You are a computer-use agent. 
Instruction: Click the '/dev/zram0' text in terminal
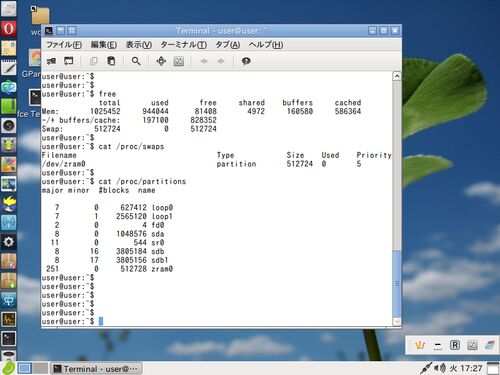click(64, 164)
